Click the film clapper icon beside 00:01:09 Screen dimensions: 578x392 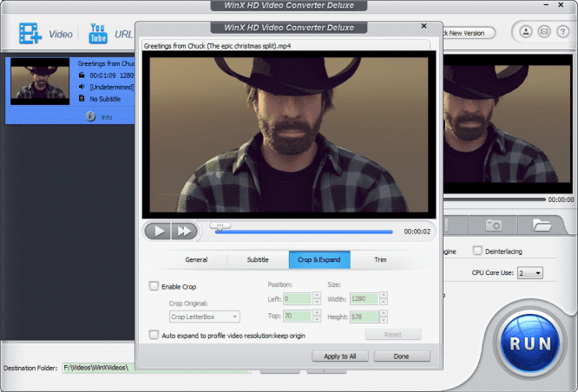click(x=82, y=75)
